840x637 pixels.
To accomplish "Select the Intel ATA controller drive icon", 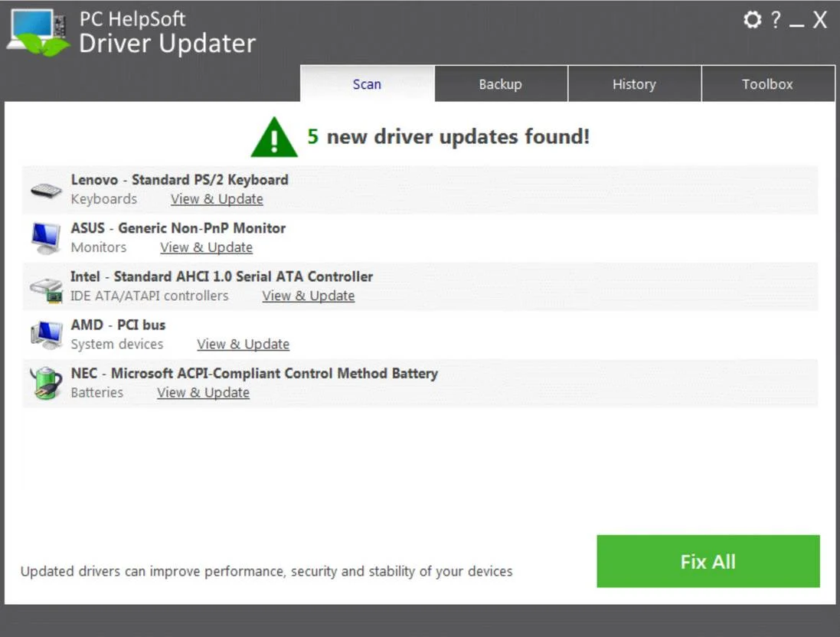I will (x=46, y=290).
